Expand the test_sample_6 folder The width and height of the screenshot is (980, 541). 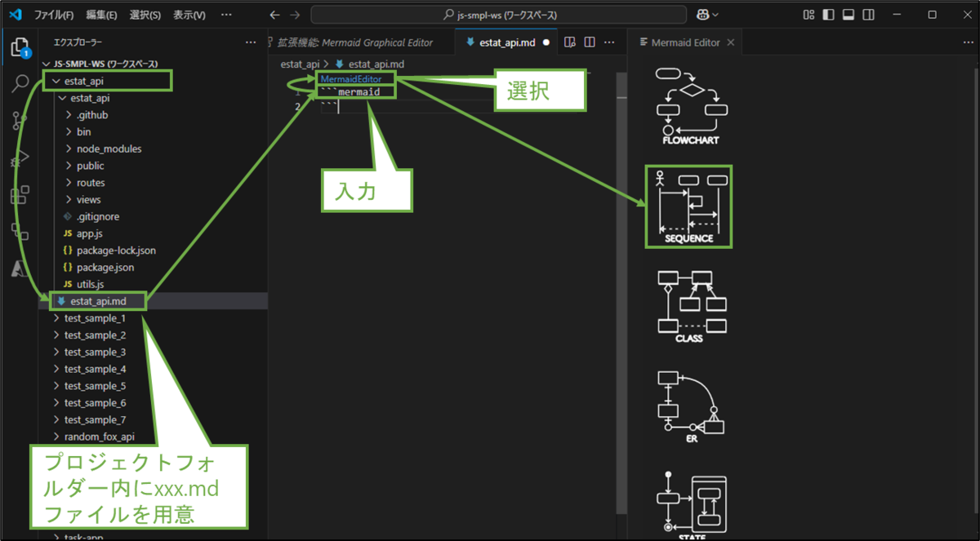(95, 403)
